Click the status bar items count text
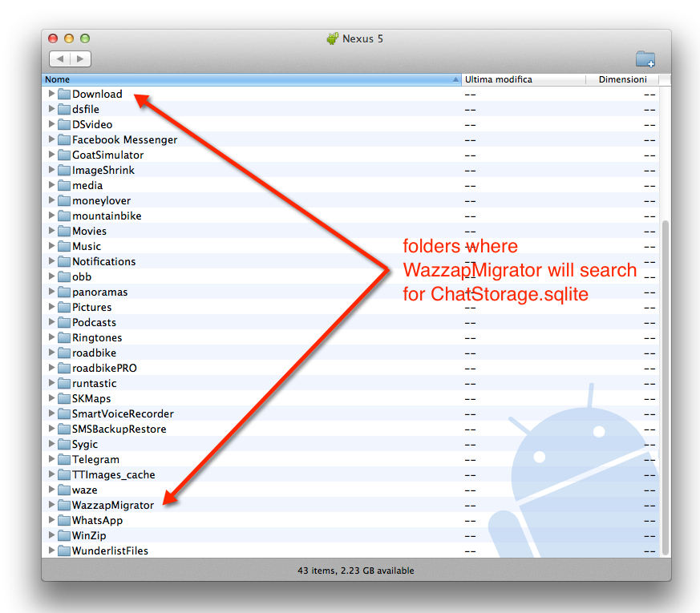Viewport: 700px width, 613px height. coord(356,571)
